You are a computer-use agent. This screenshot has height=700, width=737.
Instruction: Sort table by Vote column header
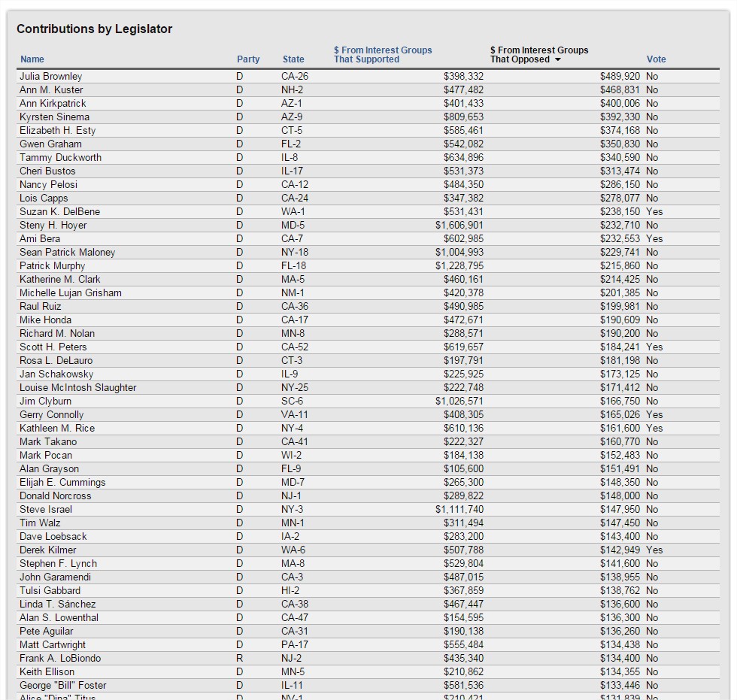[x=656, y=59]
